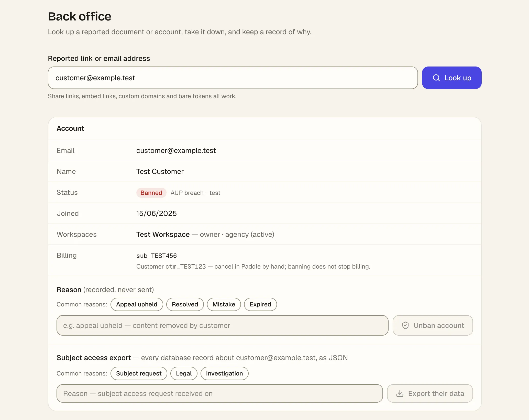Focus the reported link or email field

[x=233, y=78]
